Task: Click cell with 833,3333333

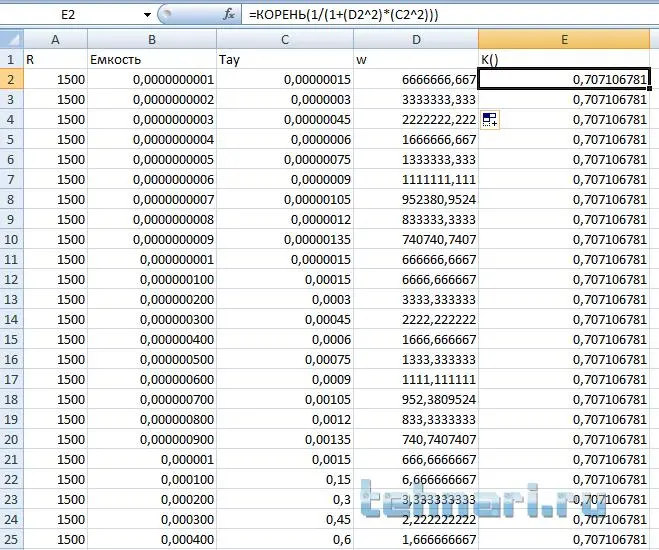Action: click(x=416, y=419)
